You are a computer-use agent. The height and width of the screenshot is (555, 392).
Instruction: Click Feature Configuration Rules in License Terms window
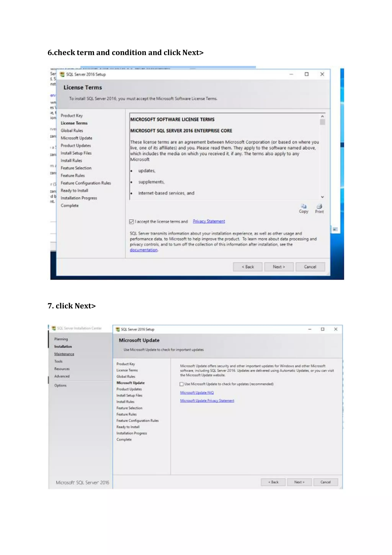pyautogui.click(x=86, y=183)
